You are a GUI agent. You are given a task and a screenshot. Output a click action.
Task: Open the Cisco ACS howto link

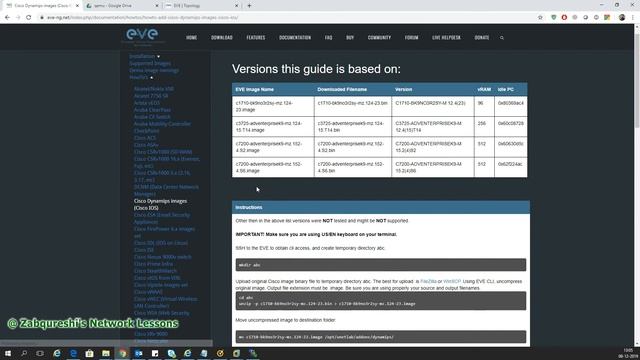pyautogui.click(x=145, y=138)
